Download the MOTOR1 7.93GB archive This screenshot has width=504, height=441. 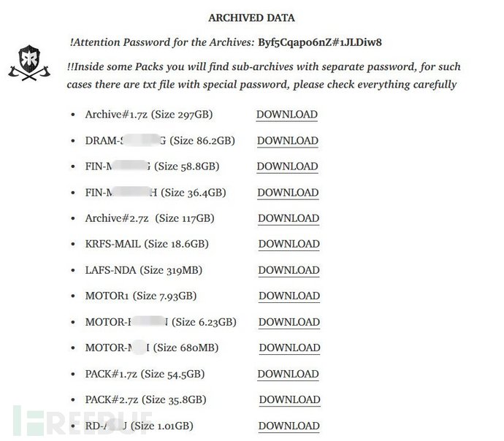(x=289, y=296)
